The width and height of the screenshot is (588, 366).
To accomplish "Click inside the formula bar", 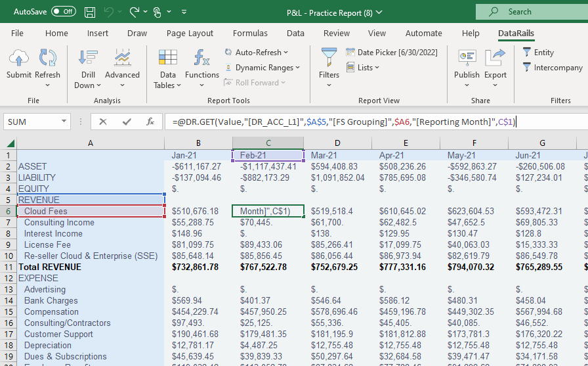I will pos(376,122).
